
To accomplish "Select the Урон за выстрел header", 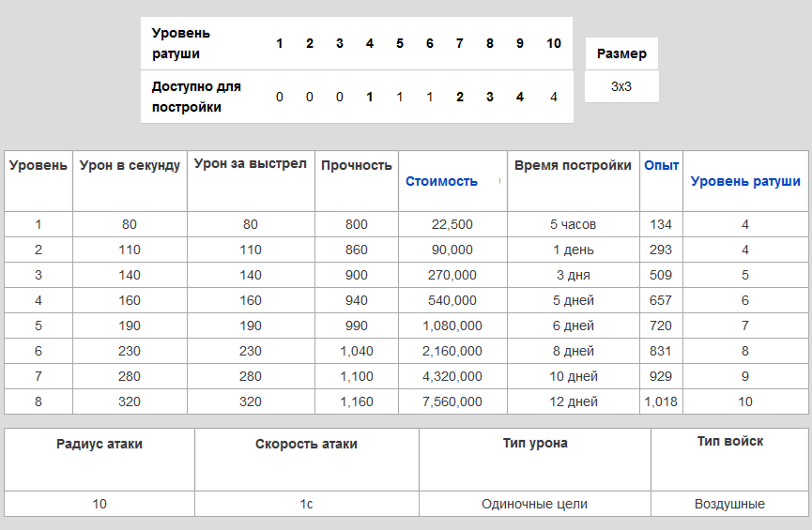I will point(251,165).
